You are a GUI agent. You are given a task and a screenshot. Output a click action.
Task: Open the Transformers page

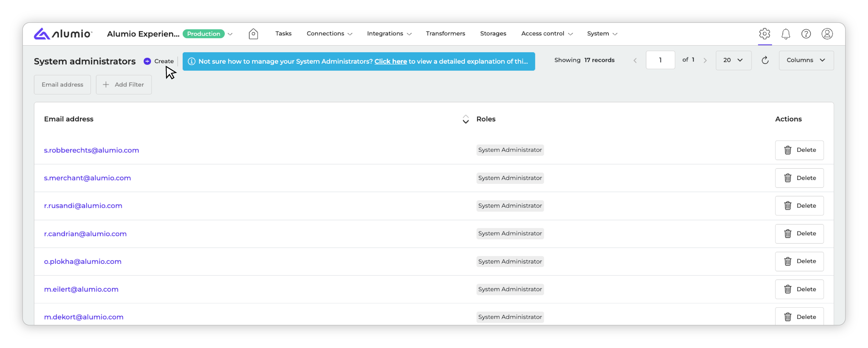tap(445, 34)
